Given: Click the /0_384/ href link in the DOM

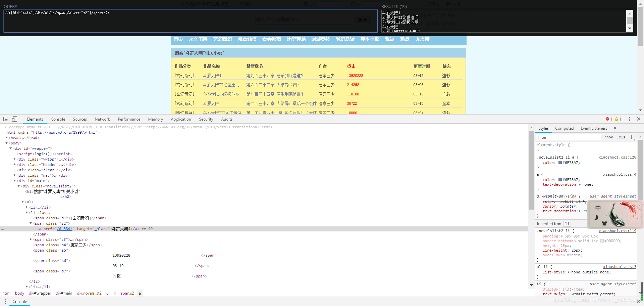Looking at the screenshot, I should coord(64,229).
